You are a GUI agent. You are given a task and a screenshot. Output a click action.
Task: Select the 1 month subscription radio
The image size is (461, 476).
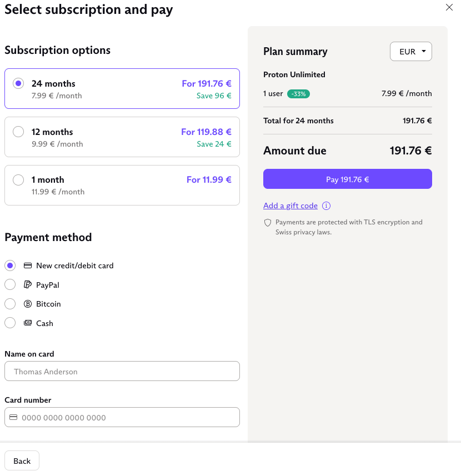point(18,180)
